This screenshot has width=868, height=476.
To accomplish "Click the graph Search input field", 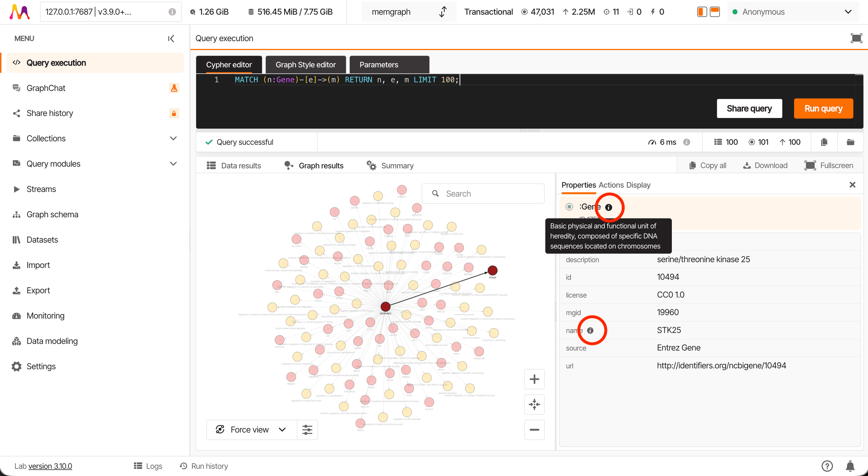I will (483, 193).
